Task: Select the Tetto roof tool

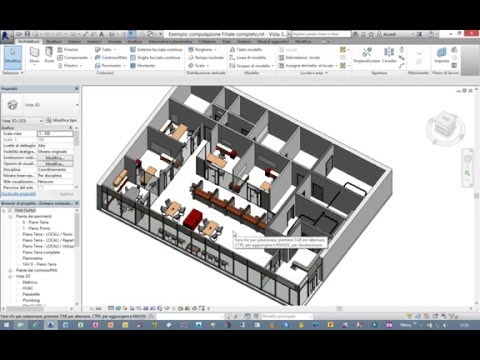Action: coord(103,50)
